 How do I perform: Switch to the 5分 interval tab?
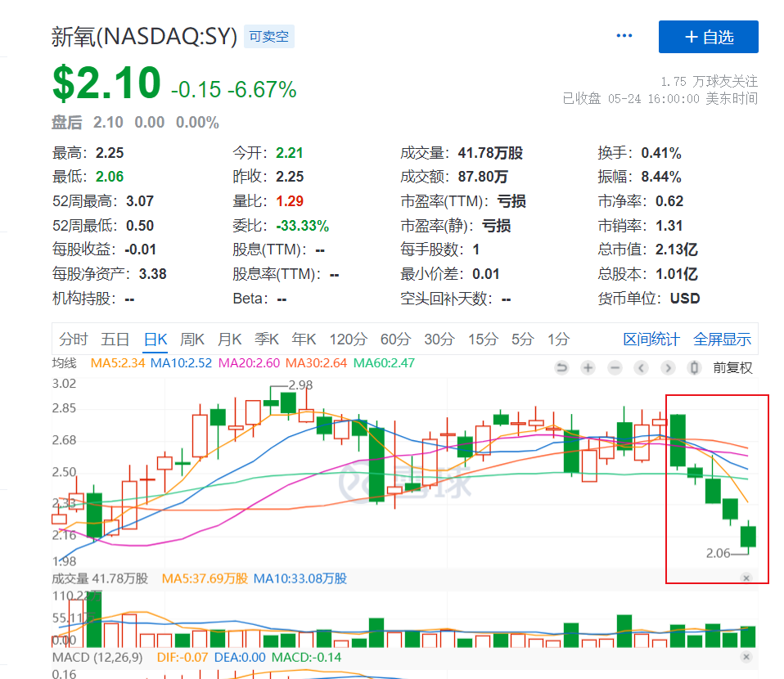(x=522, y=339)
